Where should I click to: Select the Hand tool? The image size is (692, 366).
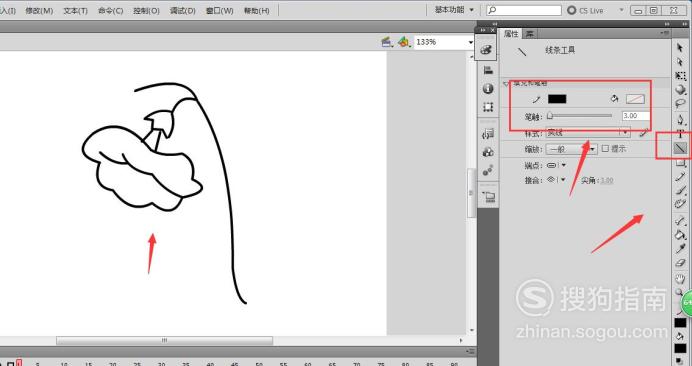[x=680, y=278]
